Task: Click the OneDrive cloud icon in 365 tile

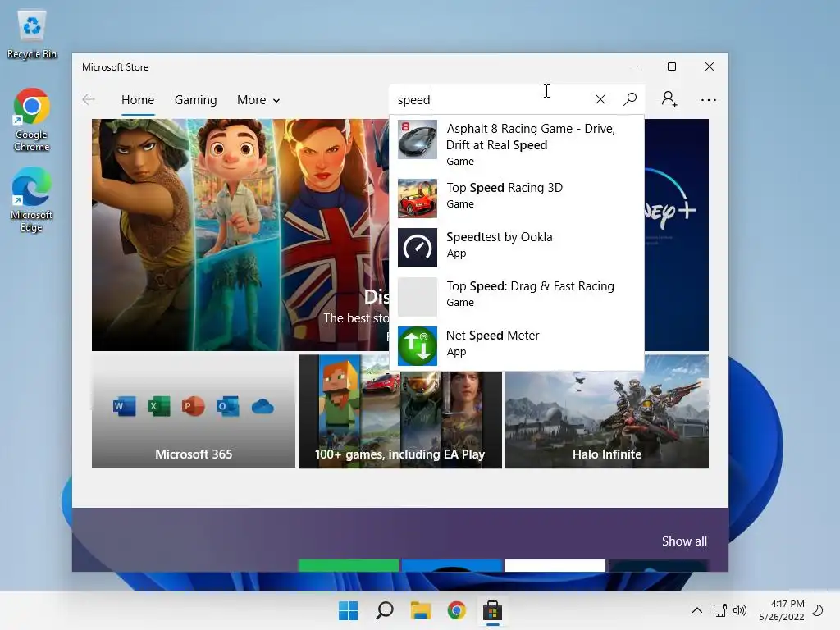Action: tap(262, 407)
